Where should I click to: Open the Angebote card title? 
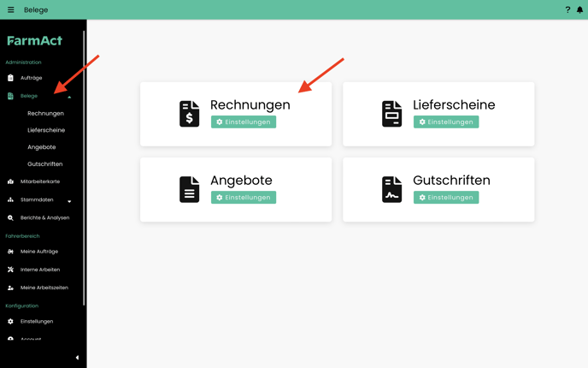[241, 181]
